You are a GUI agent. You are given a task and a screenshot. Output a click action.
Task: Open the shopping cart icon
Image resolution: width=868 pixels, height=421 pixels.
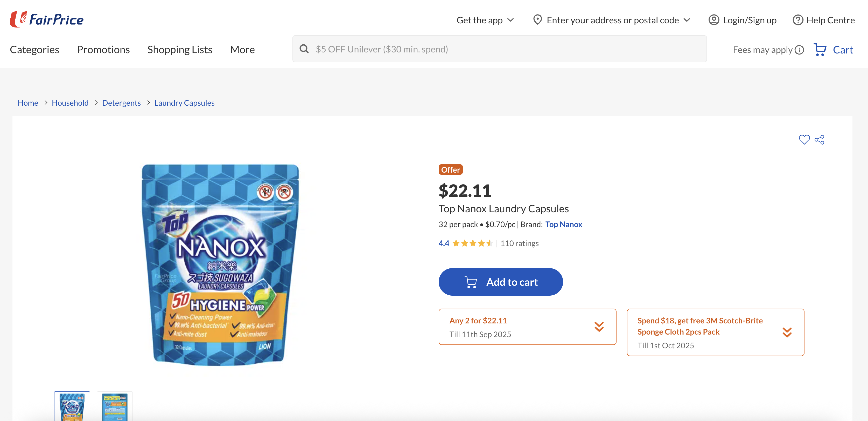coord(820,50)
